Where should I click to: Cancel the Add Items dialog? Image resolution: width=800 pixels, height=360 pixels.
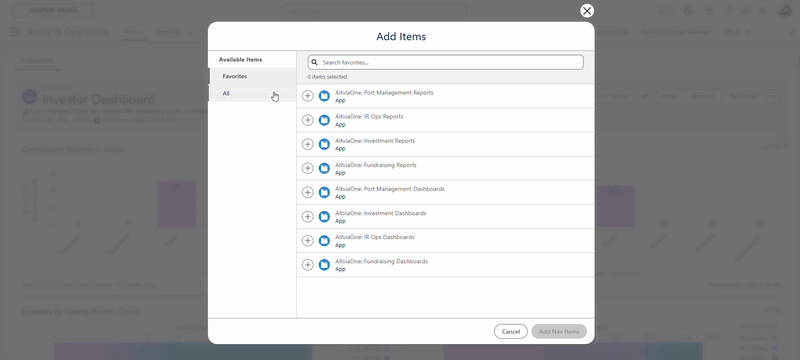pos(510,331)
